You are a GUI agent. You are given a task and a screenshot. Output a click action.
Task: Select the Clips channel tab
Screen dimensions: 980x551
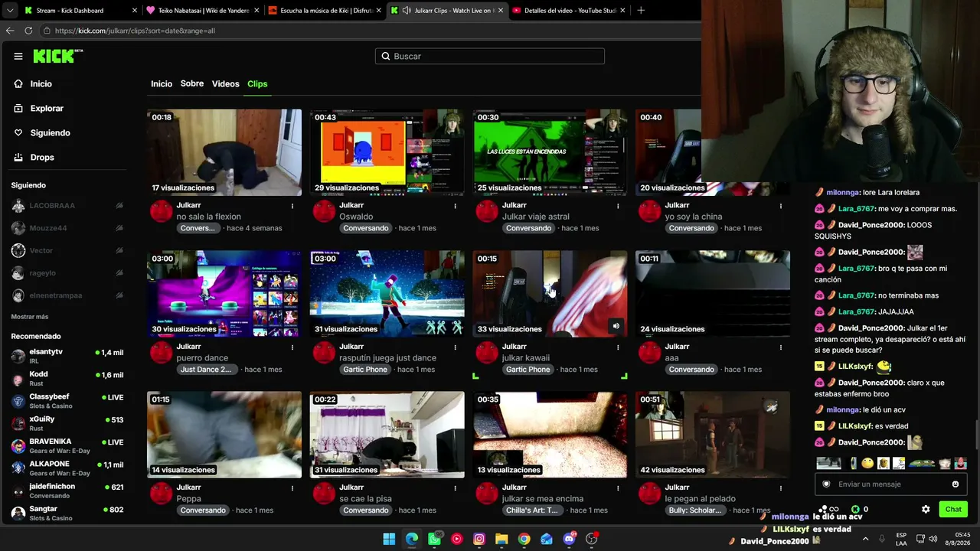257,83
